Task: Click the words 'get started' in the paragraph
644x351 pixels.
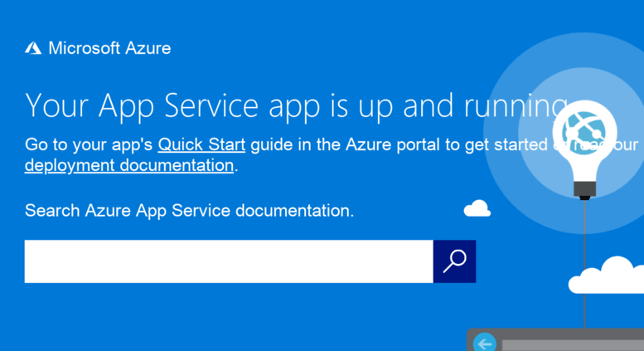Action: pos(506,144)
